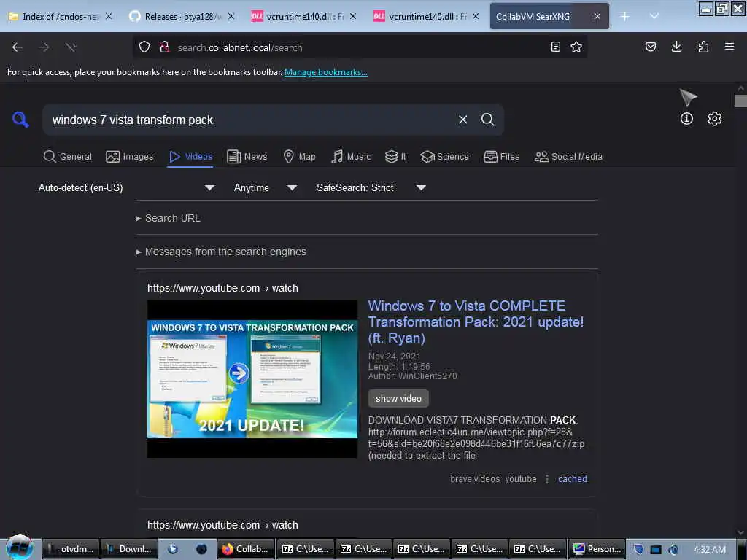Viewport: 747px width, 560px height.
Task: Go back using the browser back arrow
Action: click(x=18, y=47)
